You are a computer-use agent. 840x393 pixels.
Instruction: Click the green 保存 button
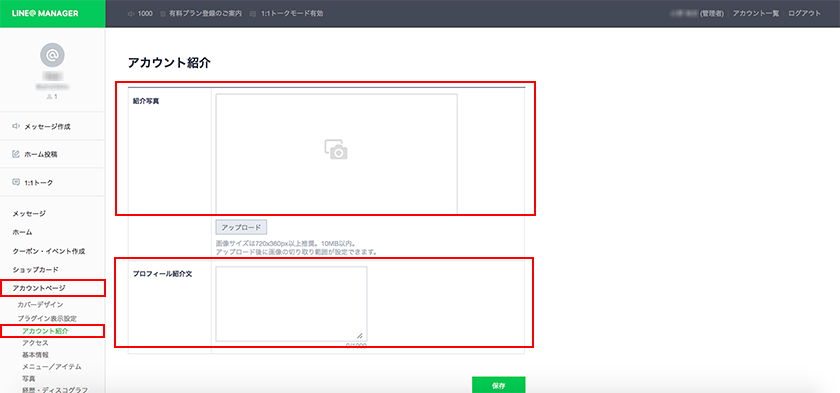[x=498, y=384]
